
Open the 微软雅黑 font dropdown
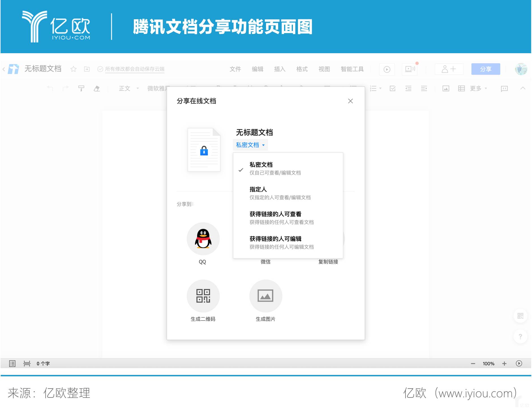point(158,88)
